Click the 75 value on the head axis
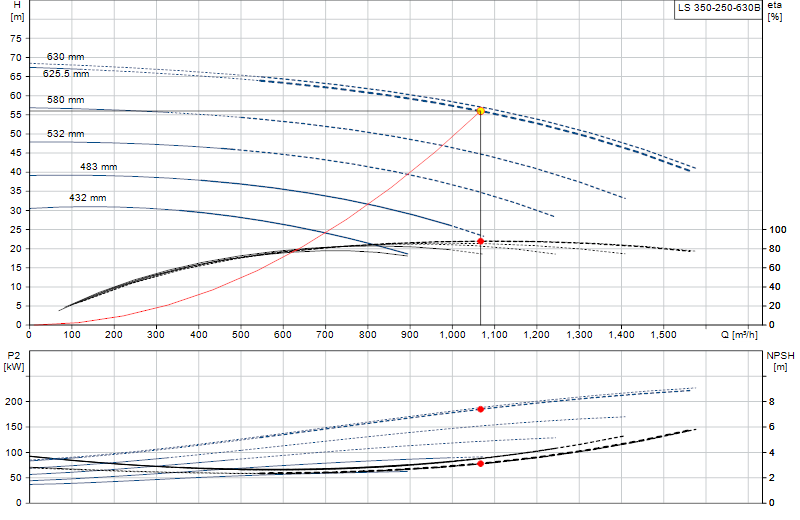 16,38
